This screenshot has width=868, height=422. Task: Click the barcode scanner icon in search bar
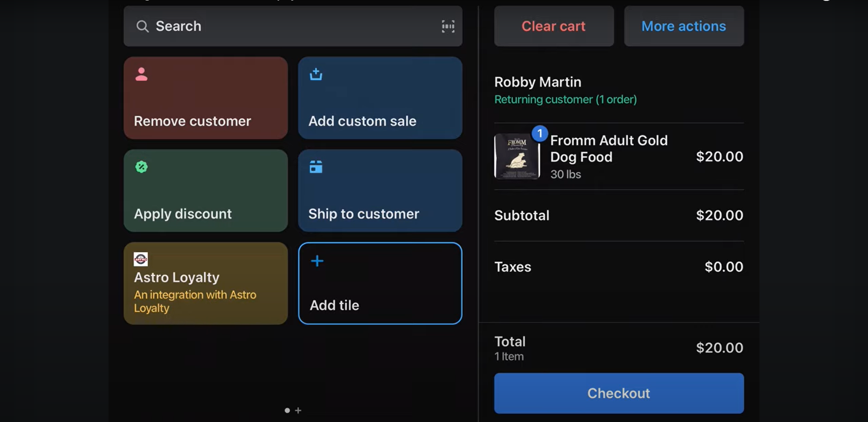coord(448,26)
